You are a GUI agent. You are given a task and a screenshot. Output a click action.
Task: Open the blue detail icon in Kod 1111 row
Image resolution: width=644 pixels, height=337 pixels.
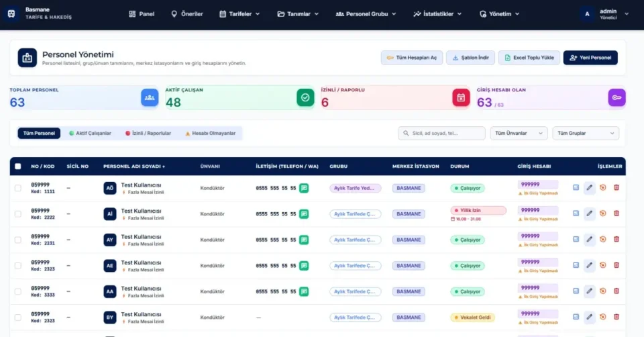[x=576, y=187]
